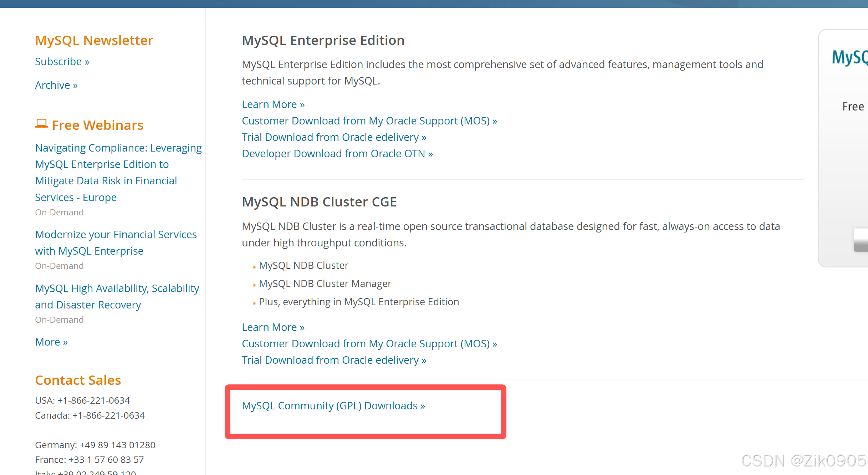
Task: Expand More webinars list
Action: [51, 342]
